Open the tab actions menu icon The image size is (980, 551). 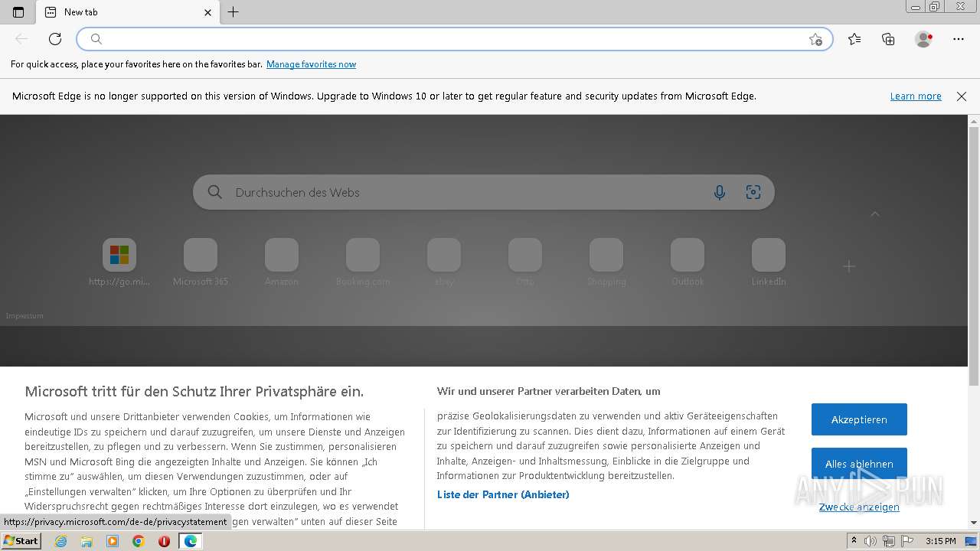pyautogui.click(x=18, y=12)
